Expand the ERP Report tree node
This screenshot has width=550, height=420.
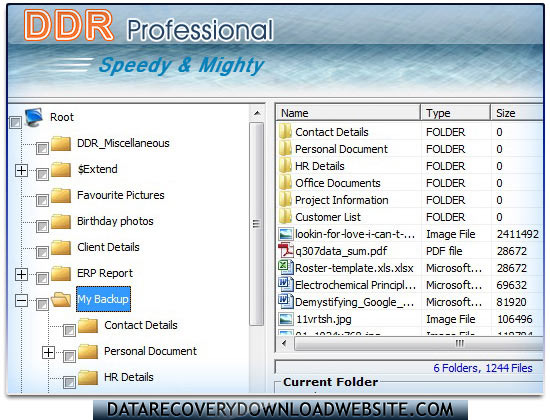[x=21, y=274]
